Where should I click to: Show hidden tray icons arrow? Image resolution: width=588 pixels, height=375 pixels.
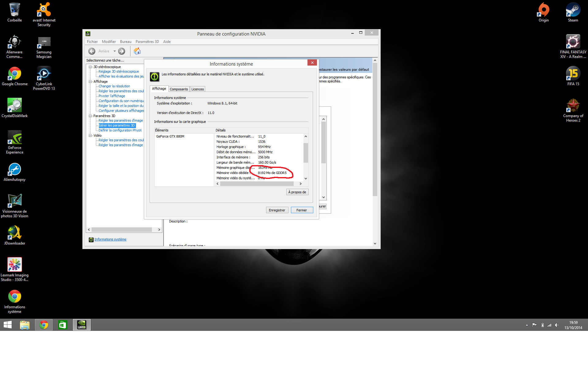(x=527, y=325)
